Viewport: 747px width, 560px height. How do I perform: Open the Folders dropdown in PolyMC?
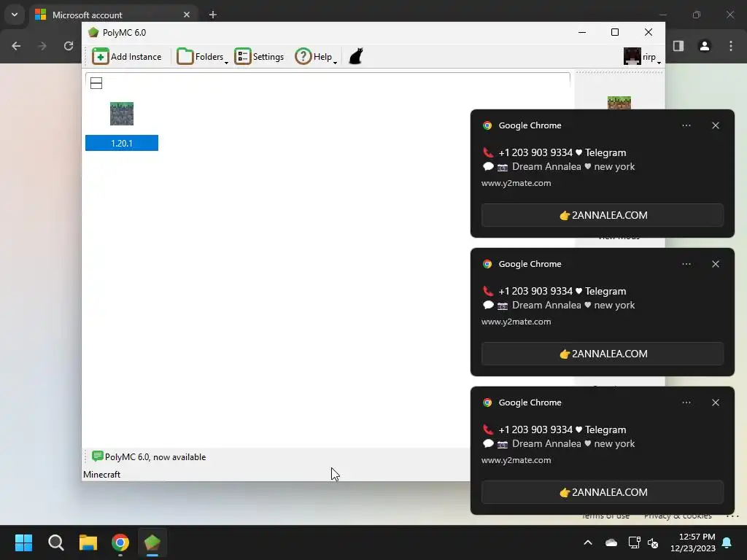coord(202,57)
